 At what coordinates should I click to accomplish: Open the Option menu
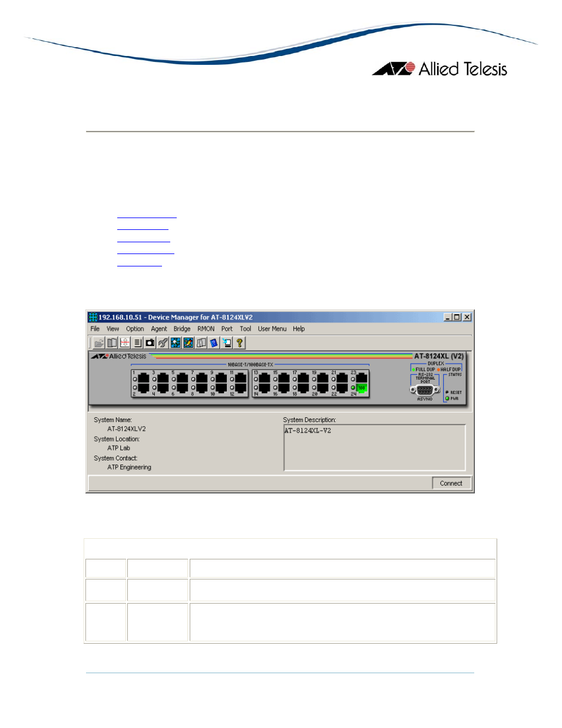click(135, 329)
